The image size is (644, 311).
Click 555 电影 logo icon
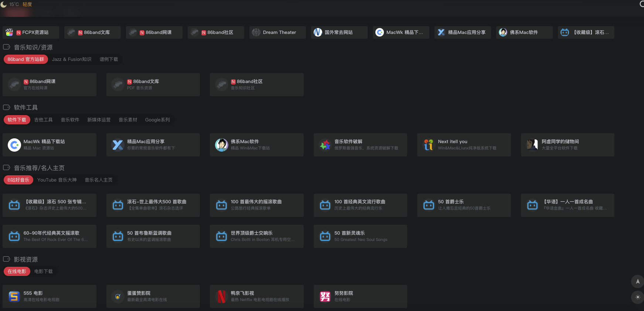(x=14, y=297)
